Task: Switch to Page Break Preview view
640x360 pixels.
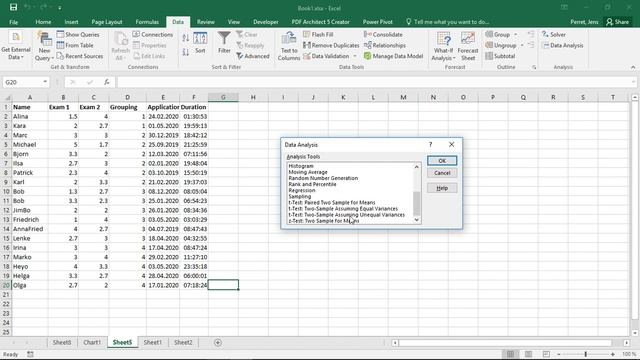Action: 547,354
